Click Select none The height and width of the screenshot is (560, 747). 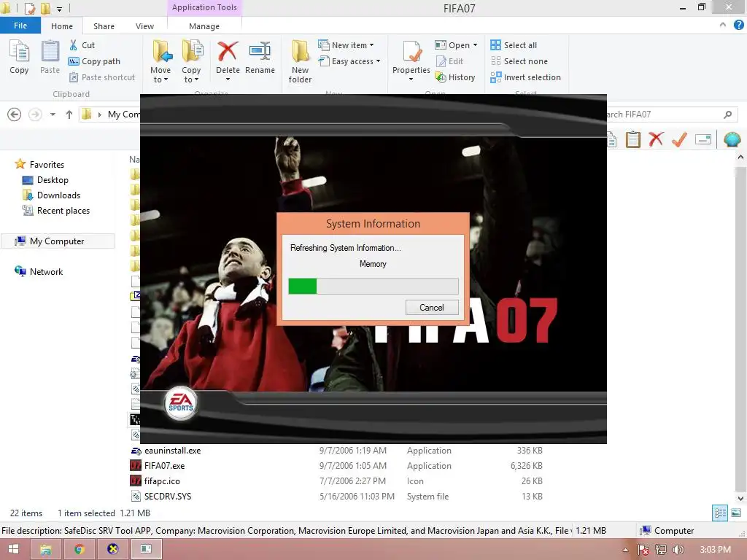point(519,61)
